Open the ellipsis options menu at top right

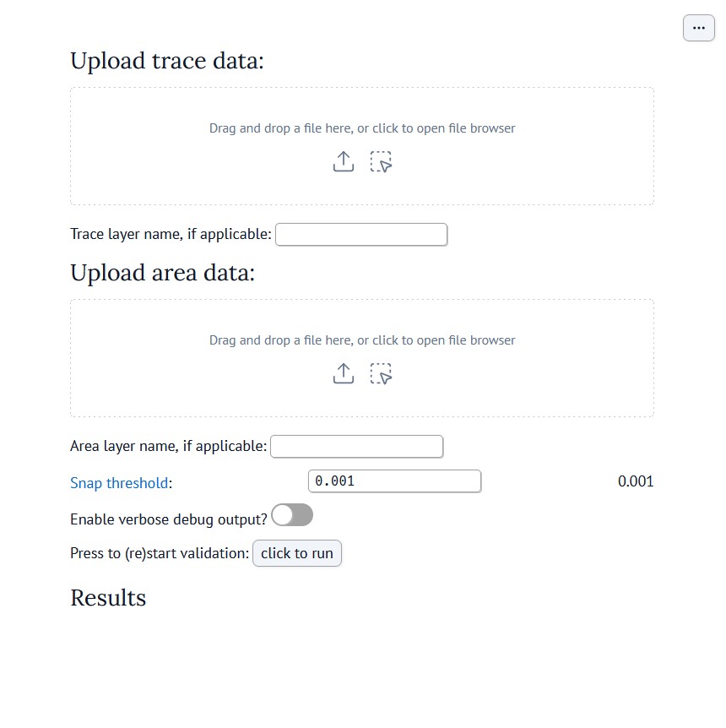(698, 28)
